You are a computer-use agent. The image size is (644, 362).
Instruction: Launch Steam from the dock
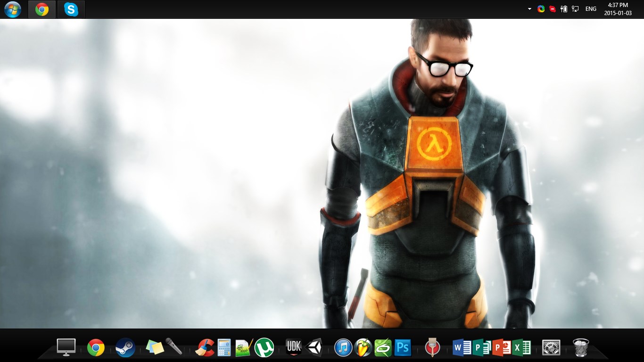coord(125,348)
